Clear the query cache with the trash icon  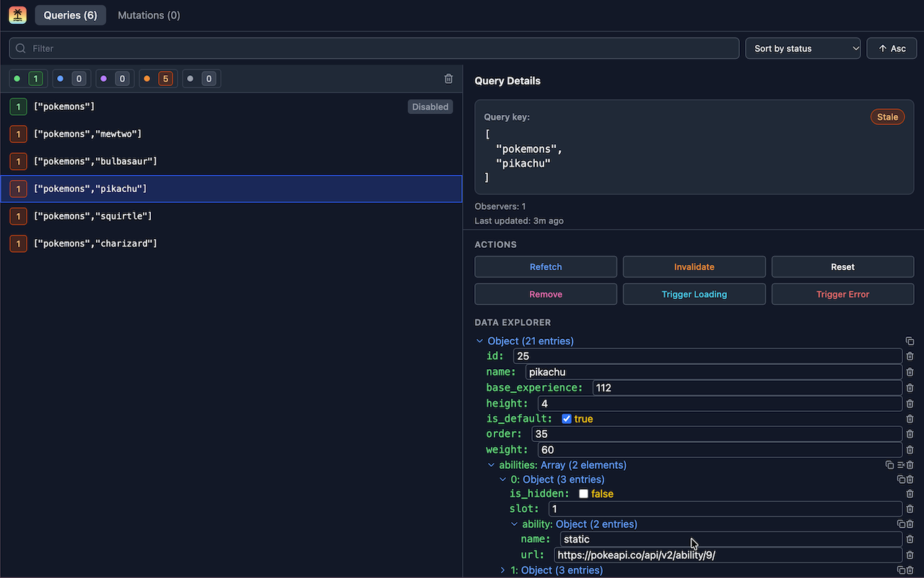pyautogui.click(x=449, y=79)
